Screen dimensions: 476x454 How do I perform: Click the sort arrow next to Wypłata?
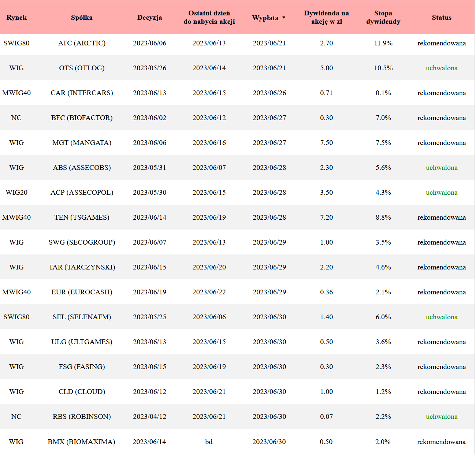tap(284, 18)
